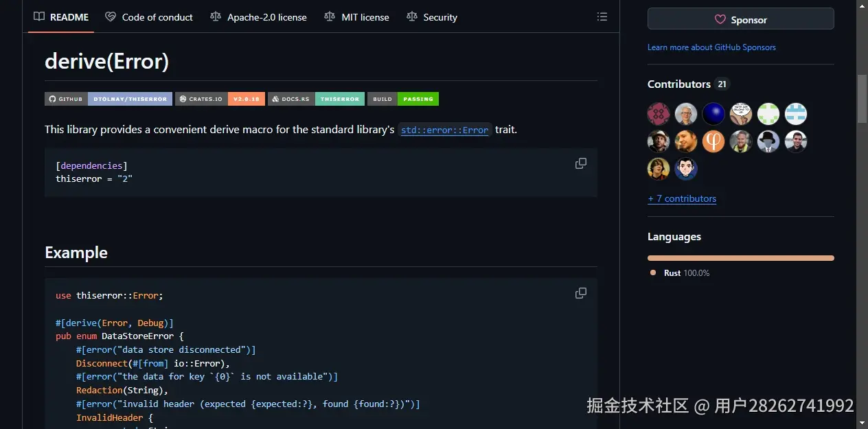
Task: Click the Redaction(String) code line
Action: (122, 390)
